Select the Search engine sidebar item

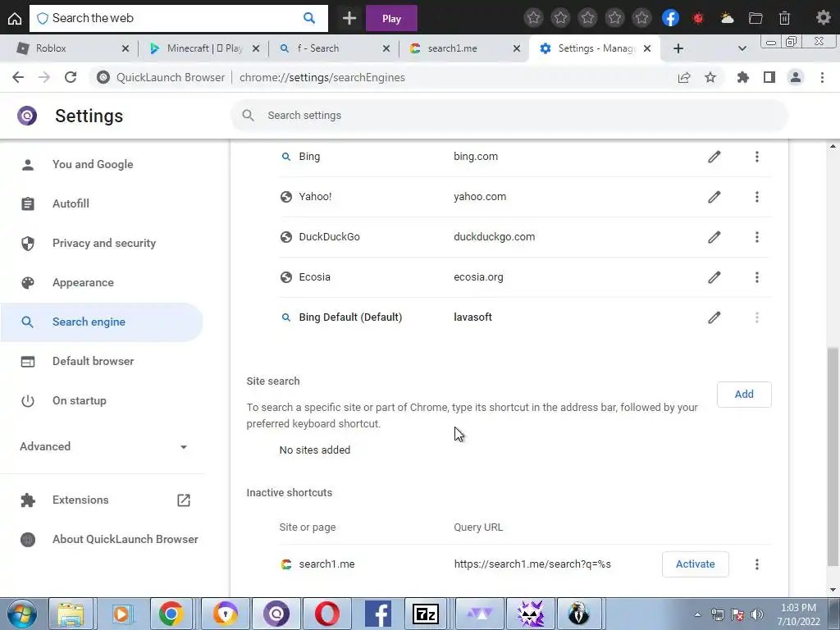point(102,322)
